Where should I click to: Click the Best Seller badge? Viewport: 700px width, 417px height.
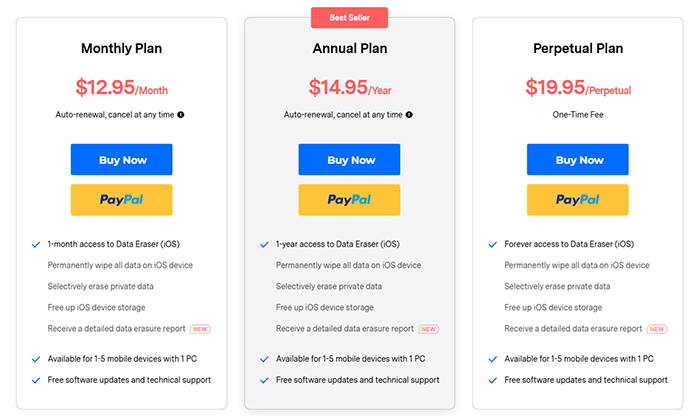coord(349,18)
